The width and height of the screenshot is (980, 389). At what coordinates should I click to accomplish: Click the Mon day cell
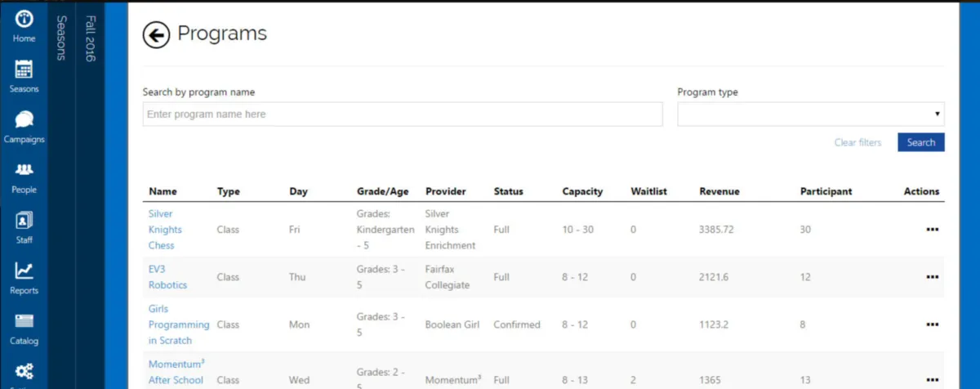pyautogui.click(x=300, y=324)
